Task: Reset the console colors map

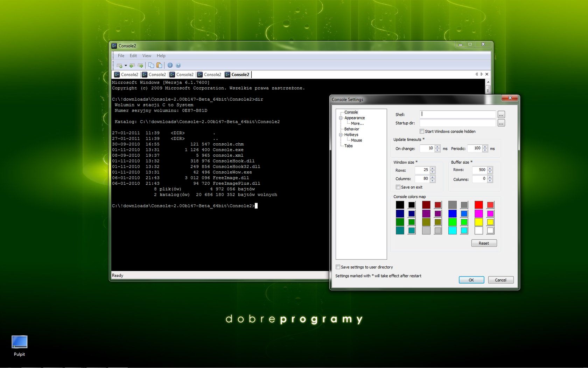Action: click(x=484, y=243)
